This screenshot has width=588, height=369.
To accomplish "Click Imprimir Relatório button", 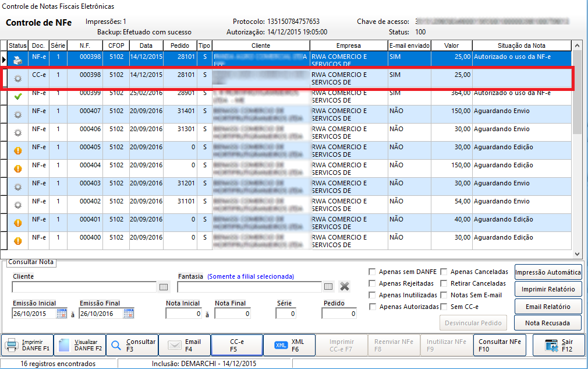I will [548, 289].
